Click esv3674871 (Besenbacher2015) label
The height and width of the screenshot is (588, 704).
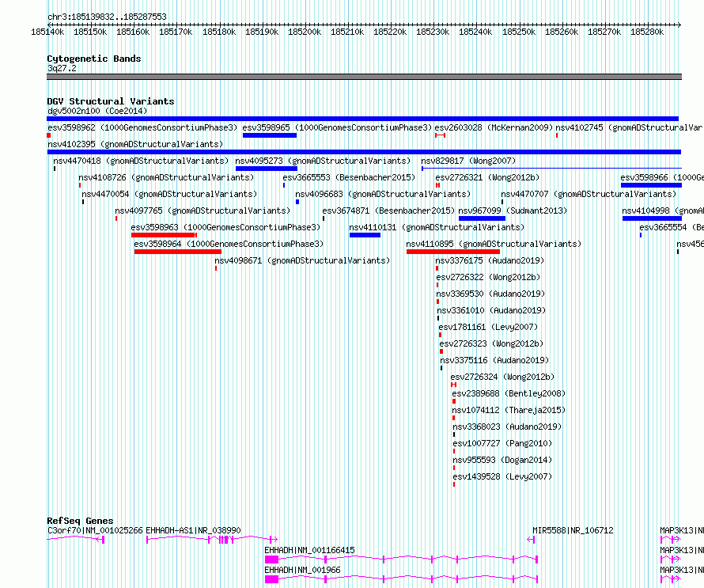click(x=388, y=211)
